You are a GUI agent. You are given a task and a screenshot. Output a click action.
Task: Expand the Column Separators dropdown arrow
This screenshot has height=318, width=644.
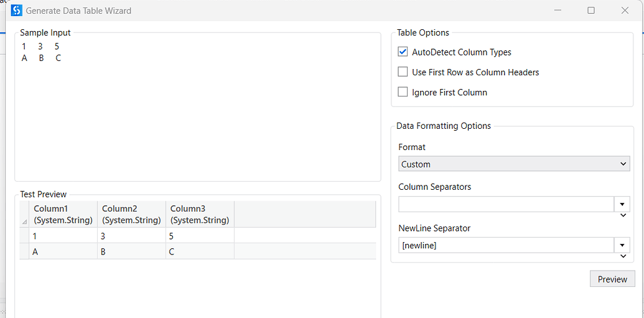click(x=622, y=204)
